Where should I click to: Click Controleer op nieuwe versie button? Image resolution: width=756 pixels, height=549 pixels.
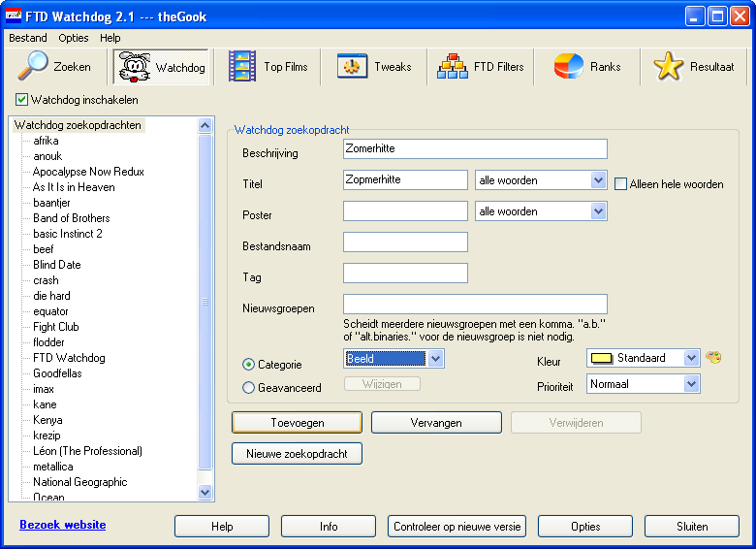tap(457, 527)
